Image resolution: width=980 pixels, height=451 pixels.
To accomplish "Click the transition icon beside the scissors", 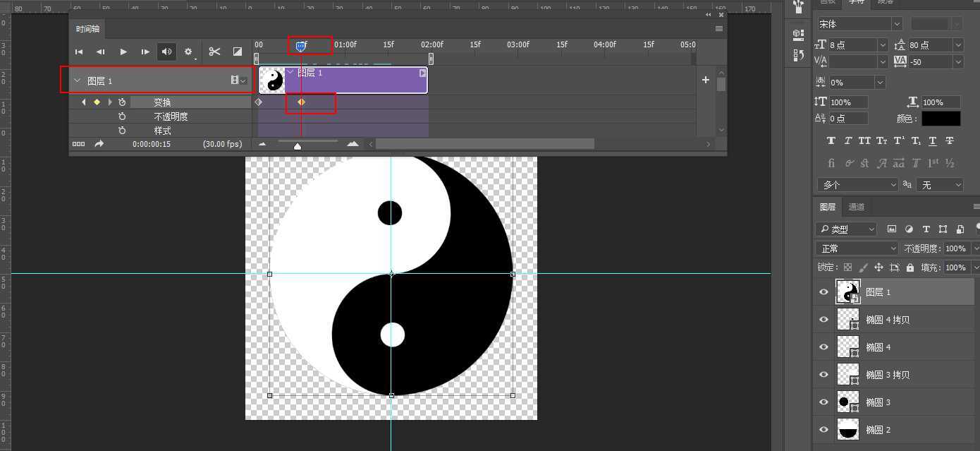I will 238,51.
